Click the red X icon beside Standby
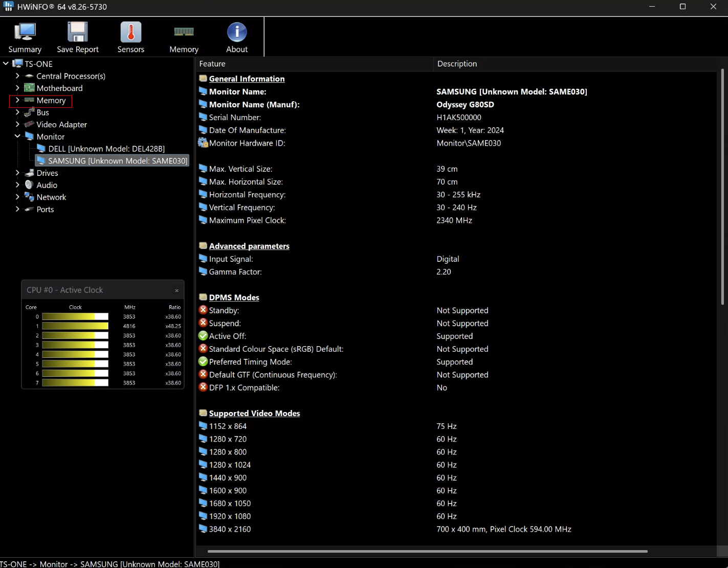 (203, 310)
